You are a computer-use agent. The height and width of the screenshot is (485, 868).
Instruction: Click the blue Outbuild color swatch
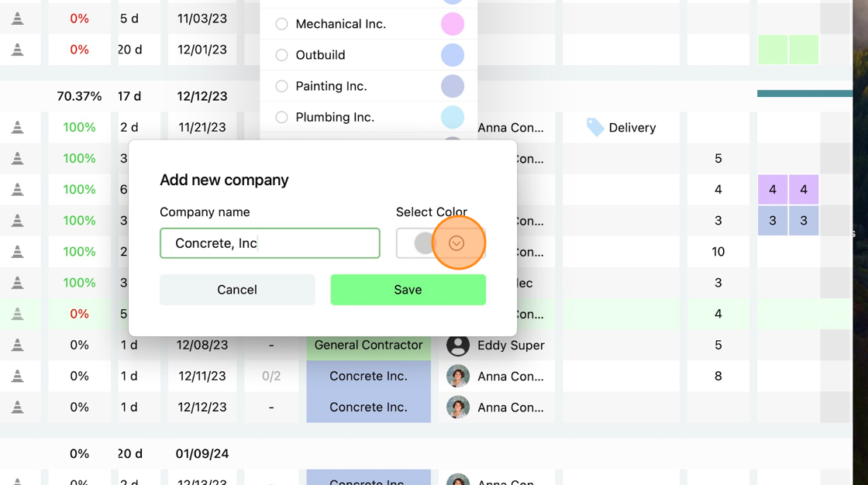(453, 55)
